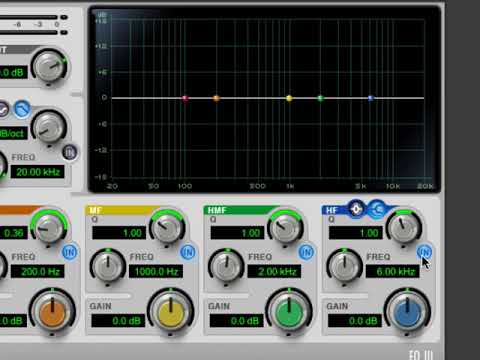480x360 pixels.
Task: Click the HF frequency knob
Action: 344,267
